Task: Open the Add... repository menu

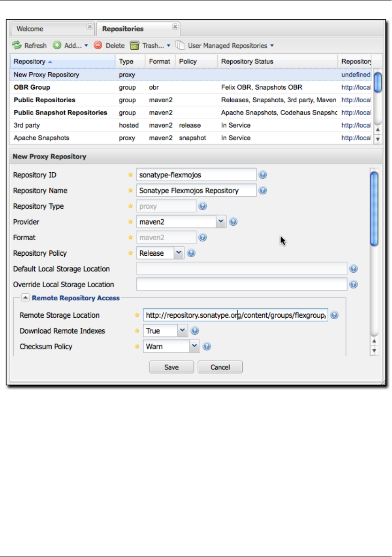Action: click(70, 46)
